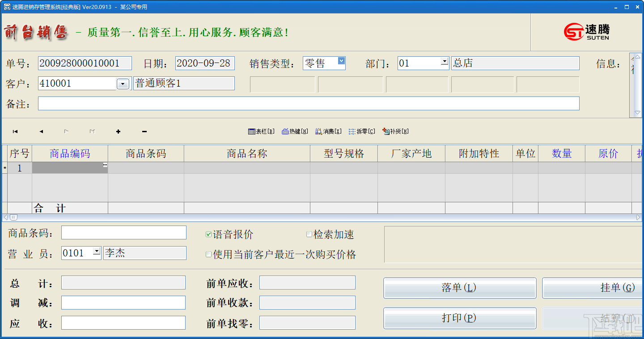The image size is (644, 339).
Task: Open the 热键[H] hotkey settings icon
Action: point(294,131)
